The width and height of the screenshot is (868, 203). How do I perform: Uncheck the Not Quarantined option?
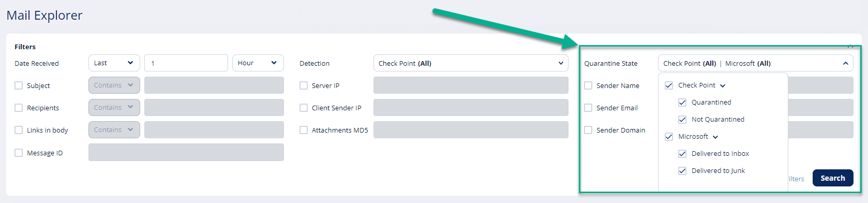[682, 120]
